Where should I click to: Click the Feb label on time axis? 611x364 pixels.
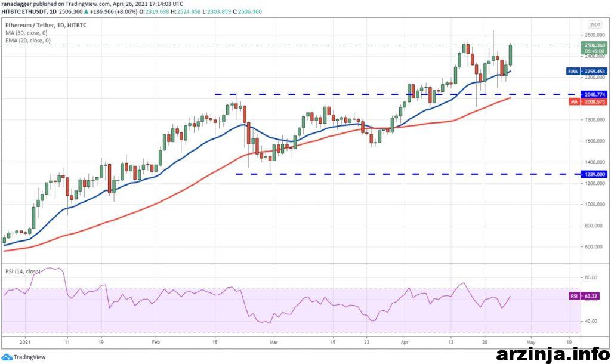(156, 343)
